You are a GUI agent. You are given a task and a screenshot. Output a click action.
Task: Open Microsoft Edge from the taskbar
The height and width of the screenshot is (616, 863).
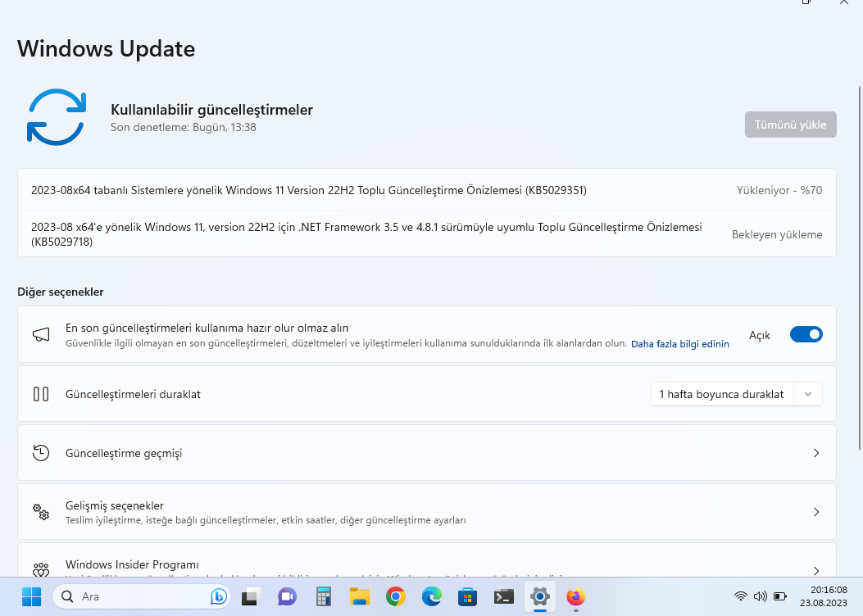431,596
